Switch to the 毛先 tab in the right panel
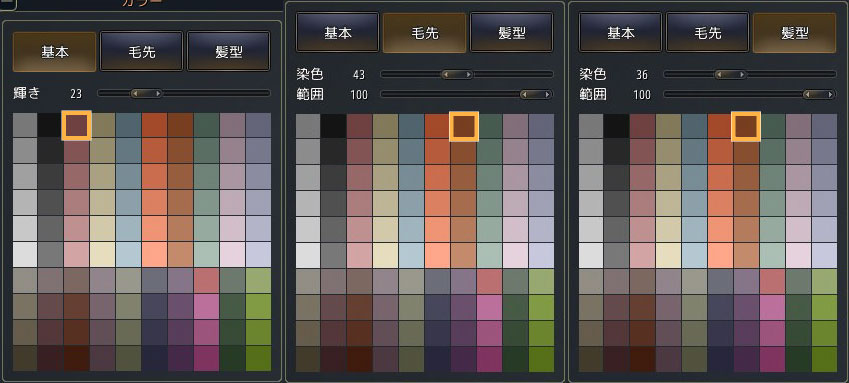 (x=708, y=33)
